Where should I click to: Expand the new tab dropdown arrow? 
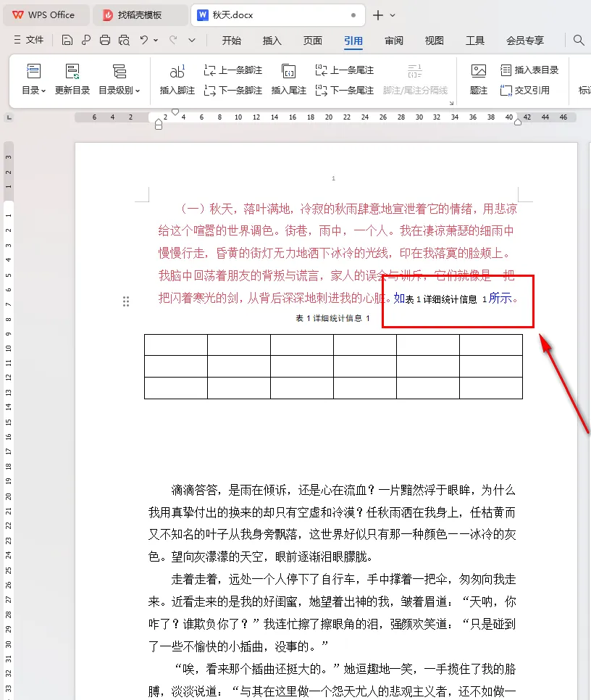(393, 15)
